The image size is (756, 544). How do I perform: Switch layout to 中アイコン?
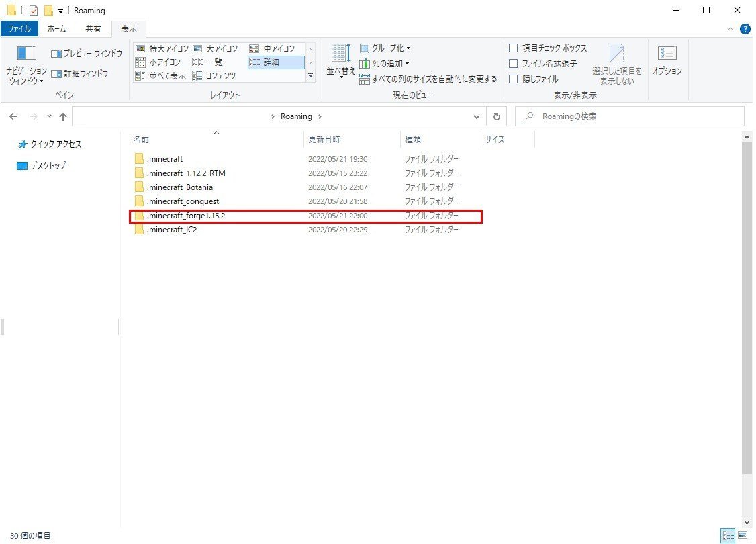coord(273,49)
